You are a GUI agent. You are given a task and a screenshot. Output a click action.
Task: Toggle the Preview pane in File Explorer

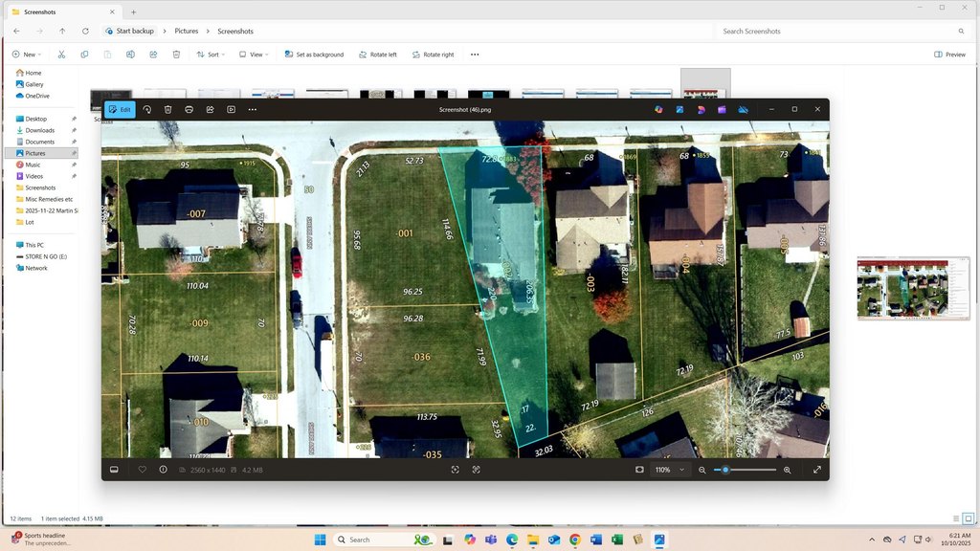tap(949, 55)
